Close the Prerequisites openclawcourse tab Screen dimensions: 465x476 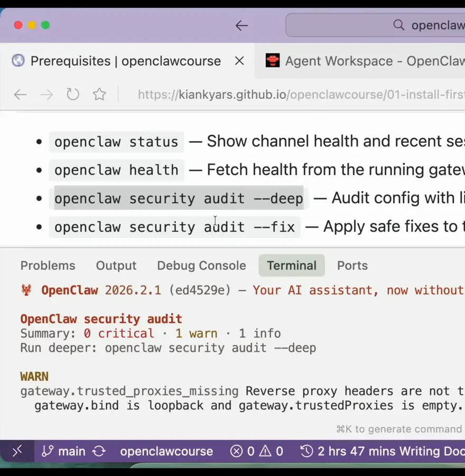[239, 61]
